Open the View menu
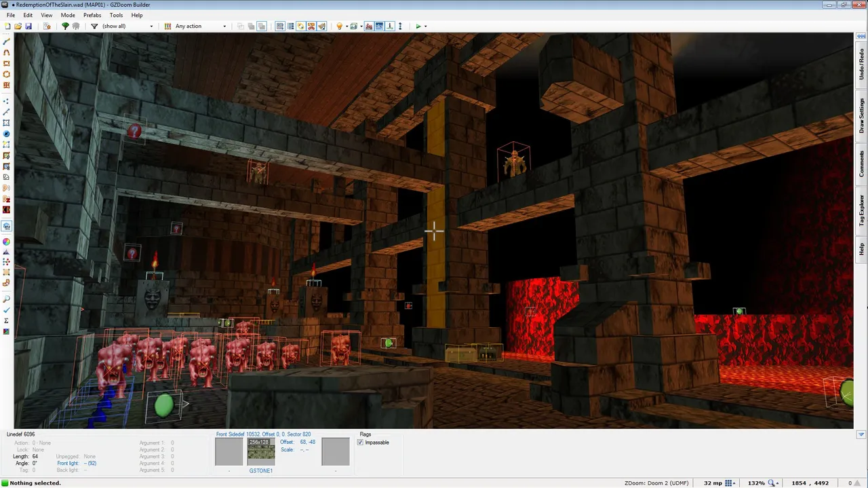The width and height of the screenshot is (868, 488). click(46, 15)
